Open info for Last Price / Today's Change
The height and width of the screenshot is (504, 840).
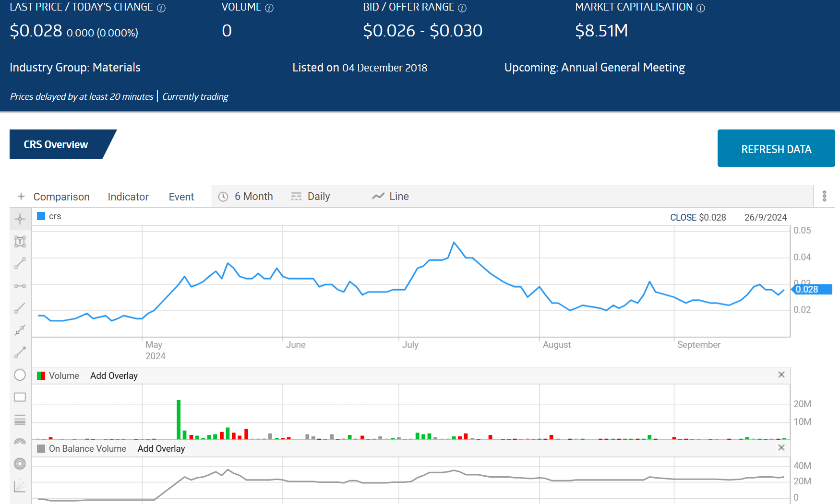(161, 8)
